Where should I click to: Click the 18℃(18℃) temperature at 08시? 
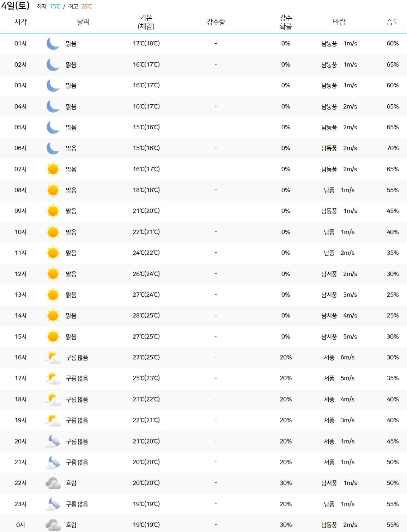pos(146,190)
